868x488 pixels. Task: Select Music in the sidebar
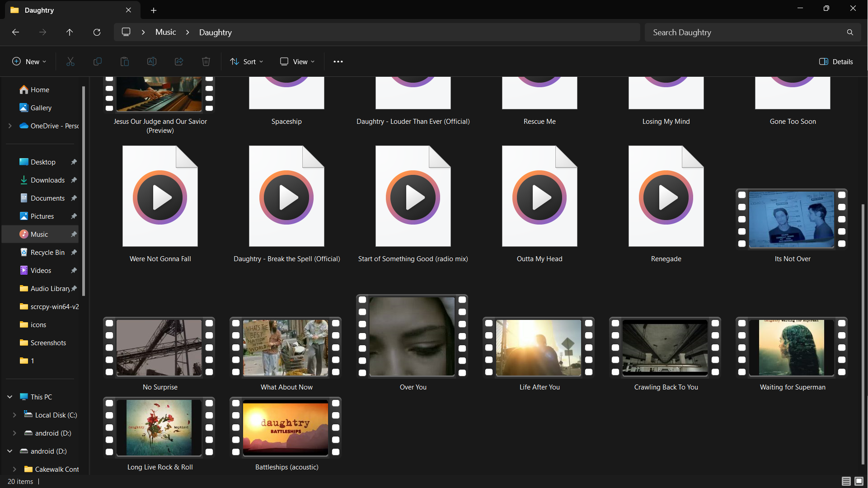click(41, 234)
